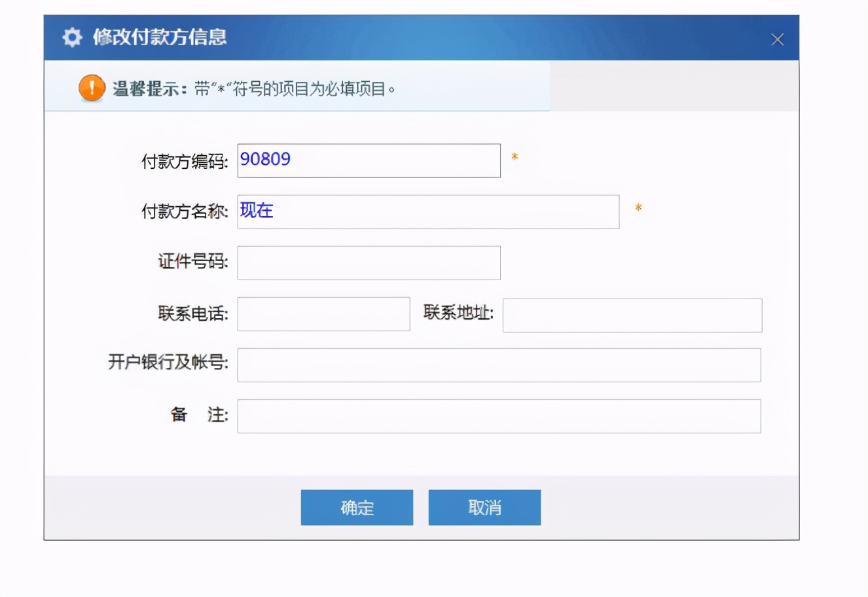Image resolution: width=868 pixels, height=597 pixels.
Task: Click the 开户银行及帐号 input field
Action: point(499,365)
